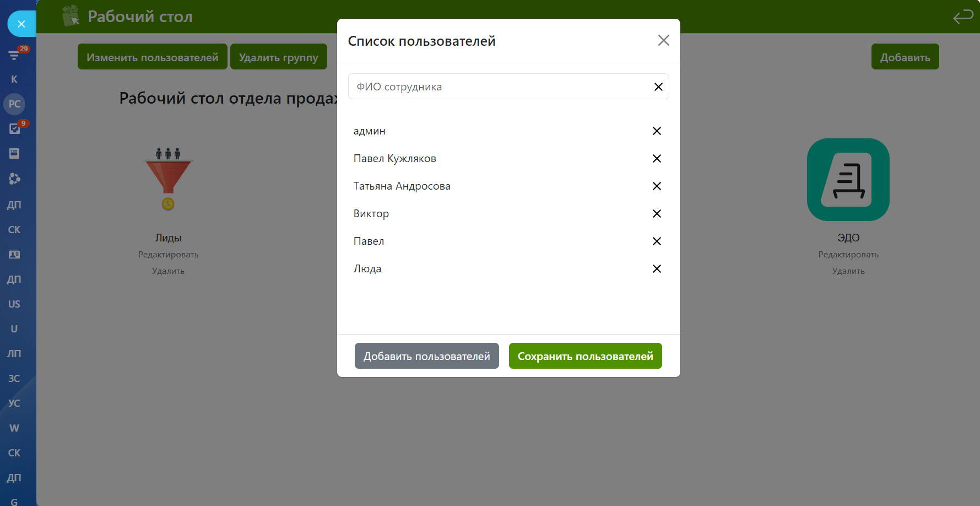The image size is (980, 506).
Task: Select the name Люда
Action: (367, 269)
